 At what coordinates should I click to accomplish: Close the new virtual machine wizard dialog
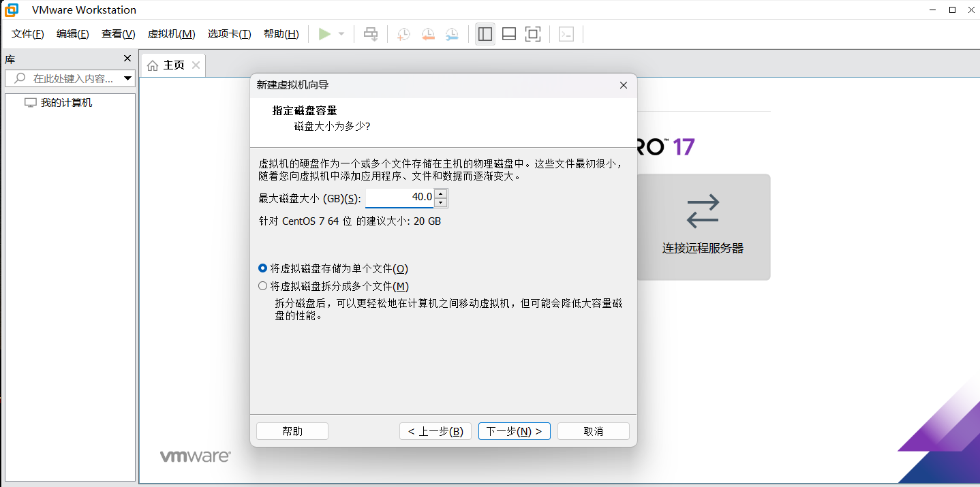coord(623,85)
